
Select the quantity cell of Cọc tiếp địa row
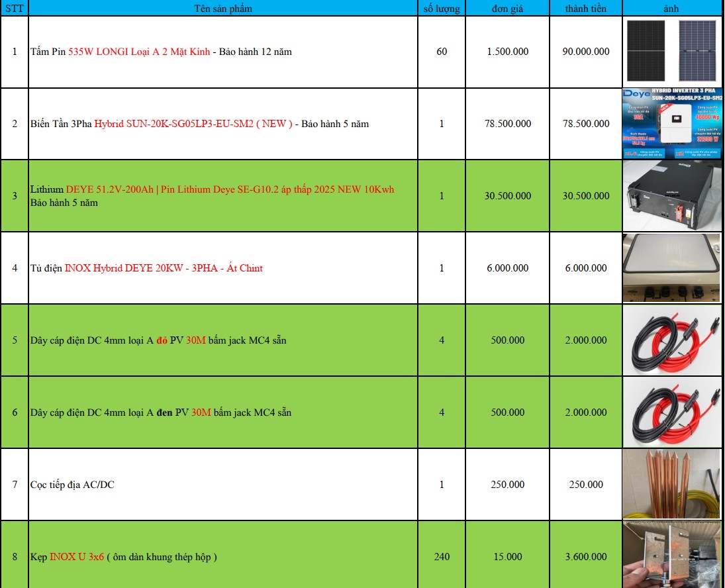click(x=442, y=485)
